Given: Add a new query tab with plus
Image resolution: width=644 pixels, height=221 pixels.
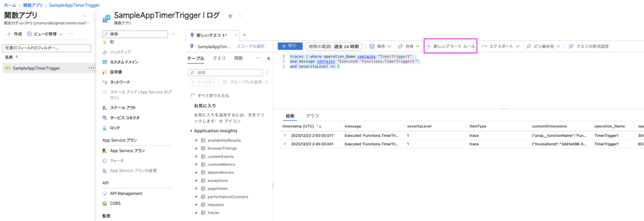Looking at the screenshot, I should 244,35.
